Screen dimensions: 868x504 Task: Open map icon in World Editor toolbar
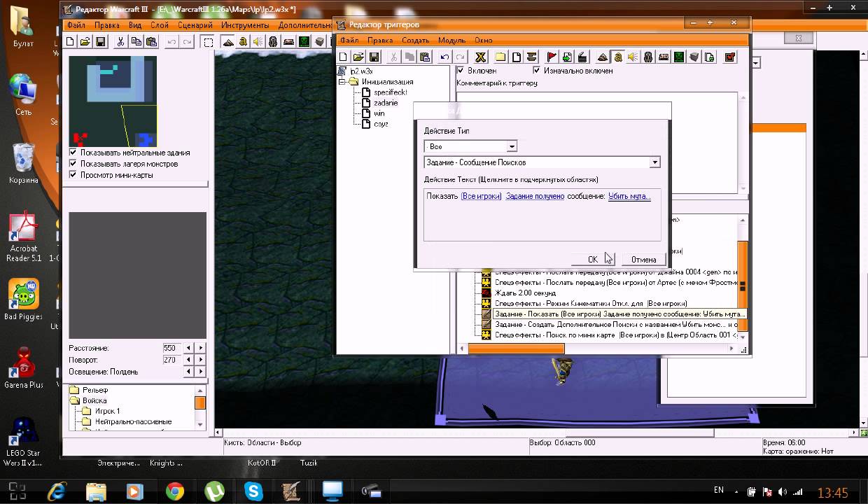[x=85, y=42]
